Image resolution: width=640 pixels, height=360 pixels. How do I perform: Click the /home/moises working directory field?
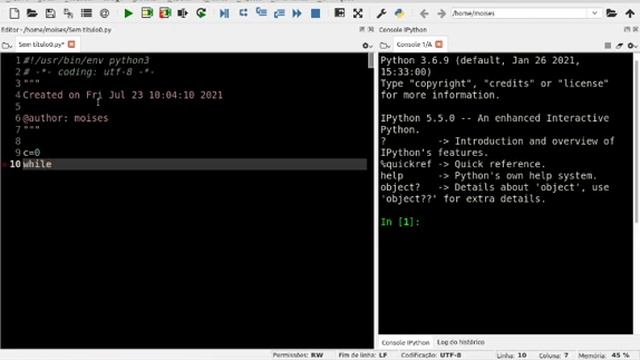(x=519, y=13)
